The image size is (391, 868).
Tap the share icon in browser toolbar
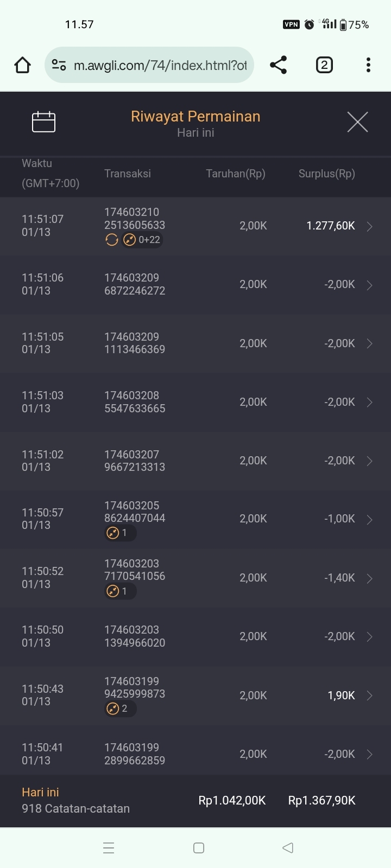[x=278, y=65]
